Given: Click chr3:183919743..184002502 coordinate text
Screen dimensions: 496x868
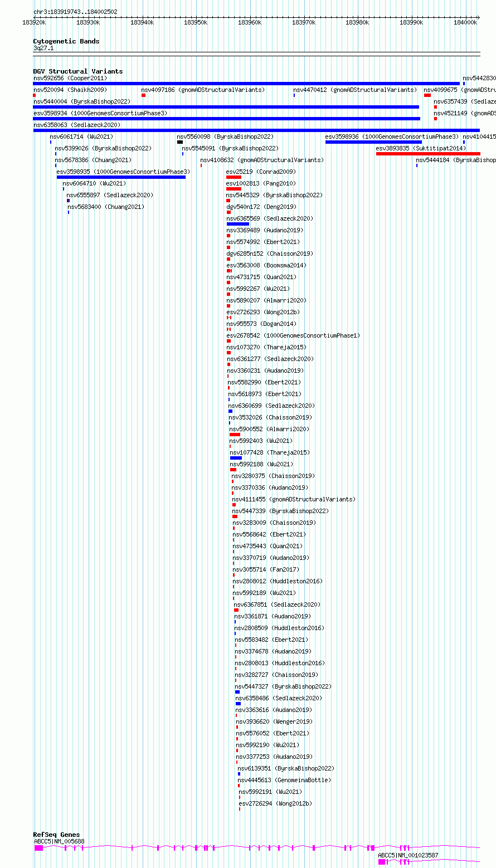Looking at the screenshot, I should tap(75, 12).
